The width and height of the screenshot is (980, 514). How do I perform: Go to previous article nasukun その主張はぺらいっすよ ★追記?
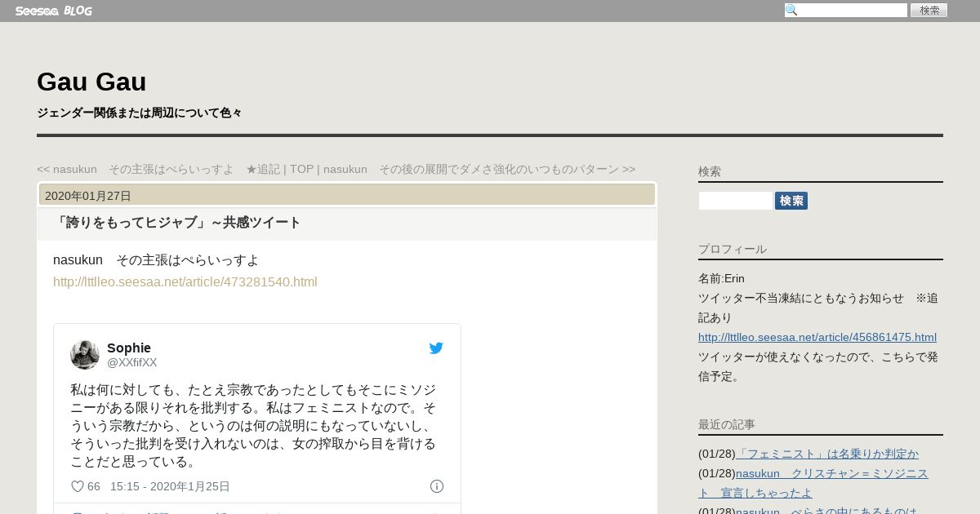[158, 169]
